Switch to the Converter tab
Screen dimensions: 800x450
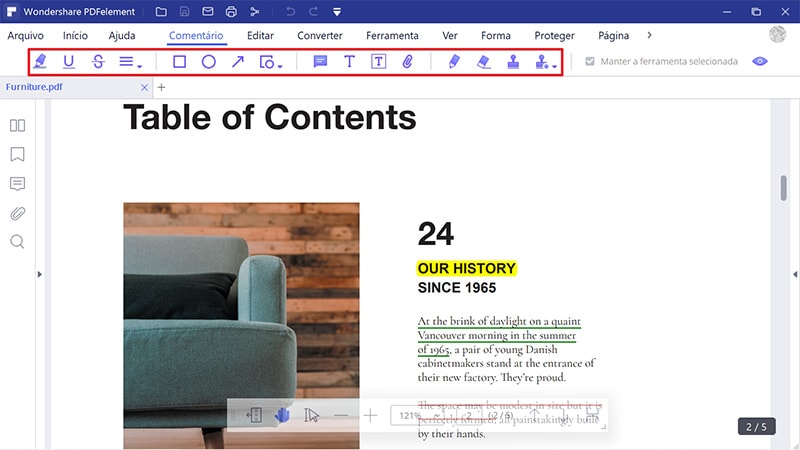click(x=320, y=36)
